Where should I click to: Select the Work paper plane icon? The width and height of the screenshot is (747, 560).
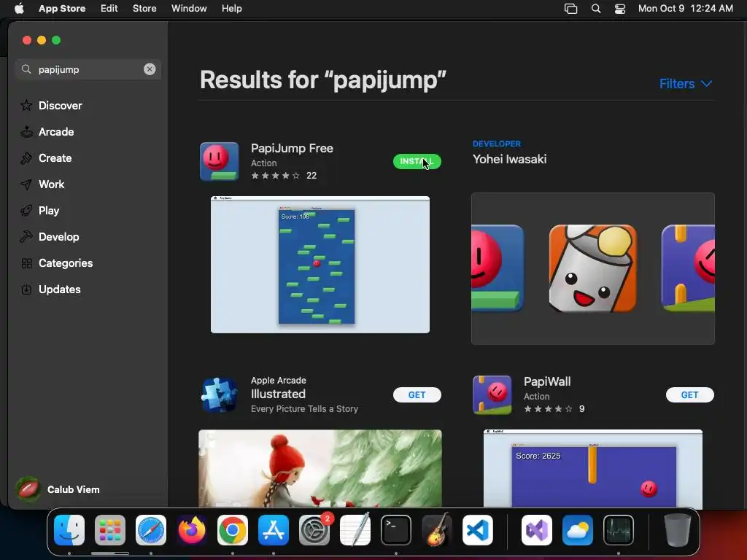tap(27, 184)
